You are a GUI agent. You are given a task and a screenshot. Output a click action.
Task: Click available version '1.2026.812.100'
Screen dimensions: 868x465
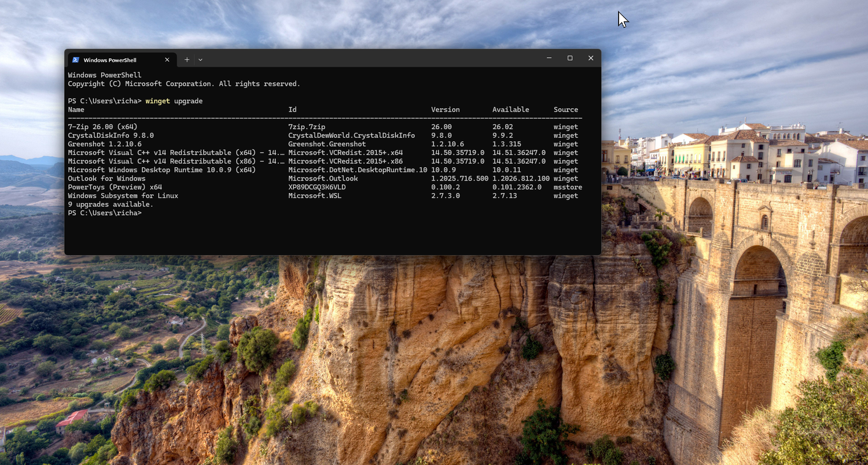(521, 179)
